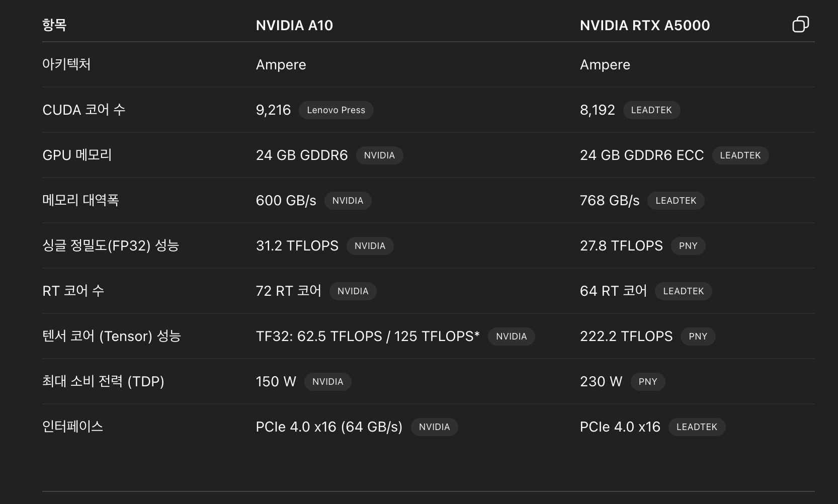Viewport: 838px width, 504px height.
Task: Click NVIDIA source badge for 24 GB GDDR6
Action: (x=379, y=155)
